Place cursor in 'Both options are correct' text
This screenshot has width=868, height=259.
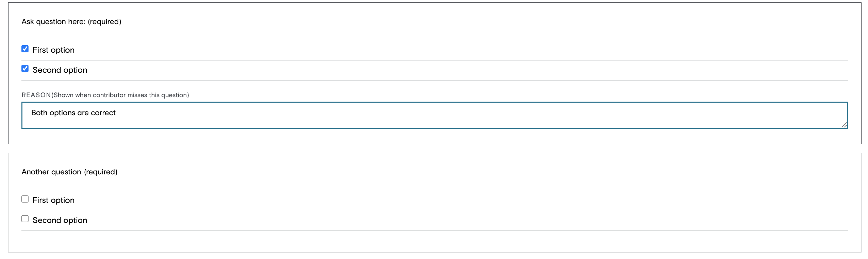tap(73, 113)
